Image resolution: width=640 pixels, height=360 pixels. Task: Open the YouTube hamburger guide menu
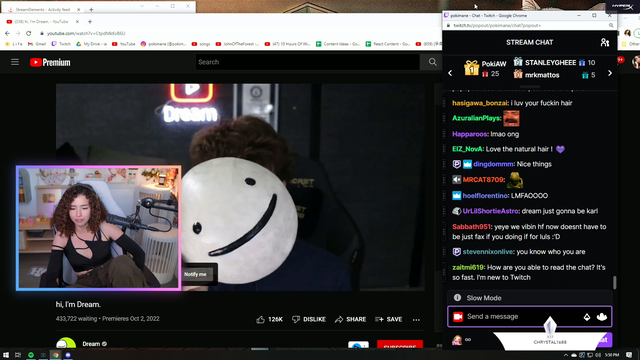(15, 62)
